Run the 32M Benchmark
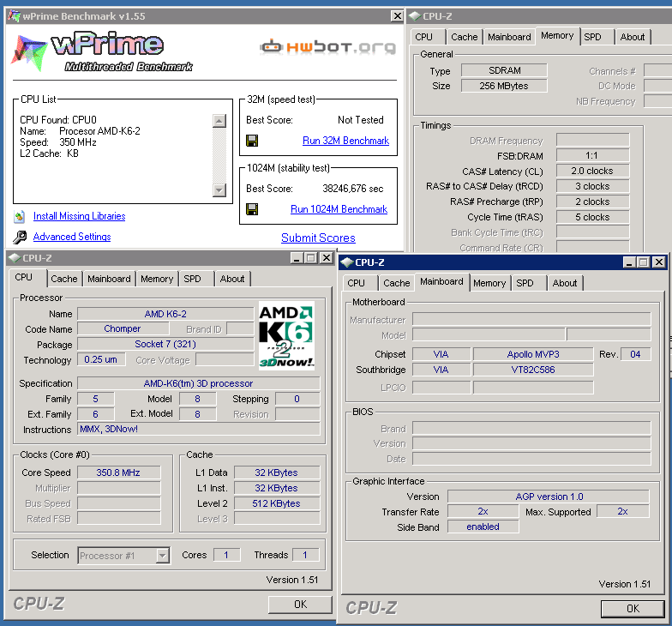672x626 pixels. coord(346,141)
